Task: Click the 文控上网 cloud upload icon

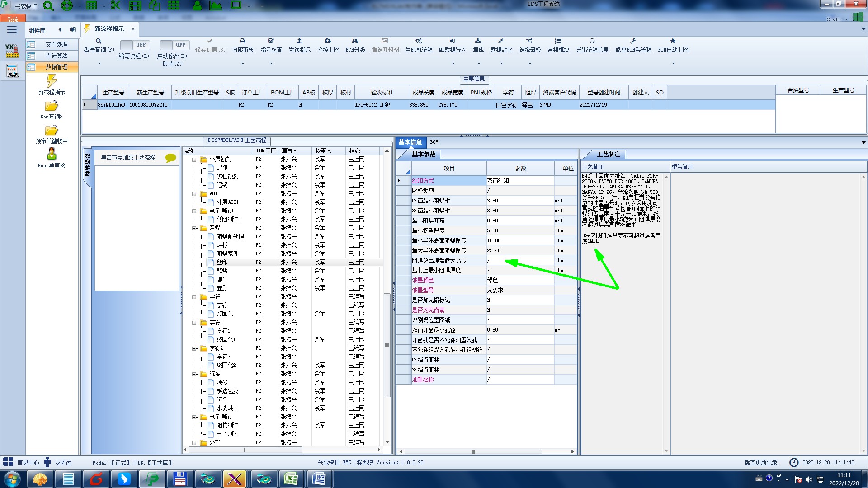Action: point(328,41)
